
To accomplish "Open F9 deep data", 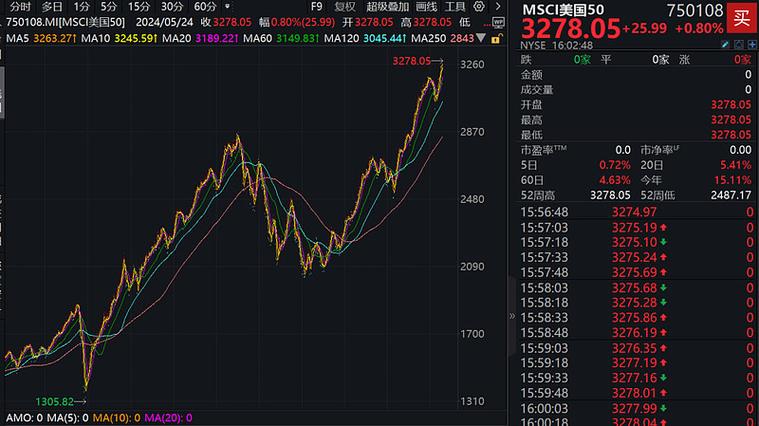I will point(316,7).
